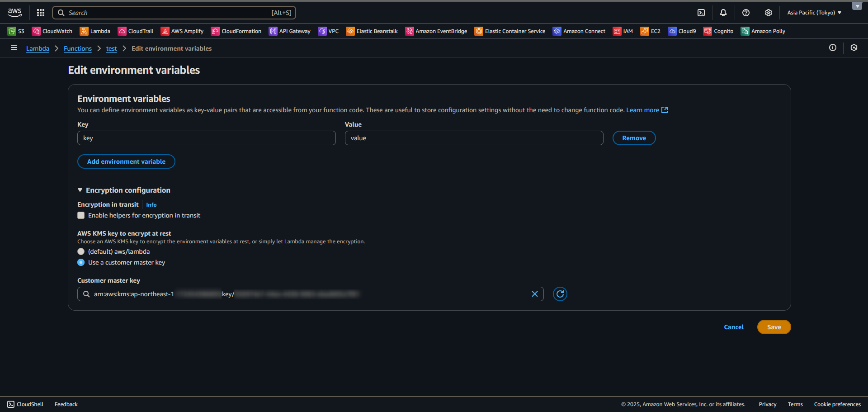Open the settings gear icon
The image size is (868, 412).
pyautogui.click(x=769, y=13)
